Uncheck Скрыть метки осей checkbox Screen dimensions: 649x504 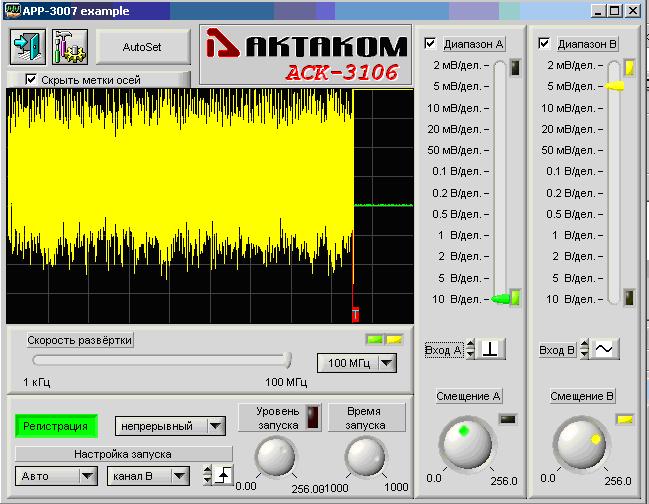pos(31,79)
